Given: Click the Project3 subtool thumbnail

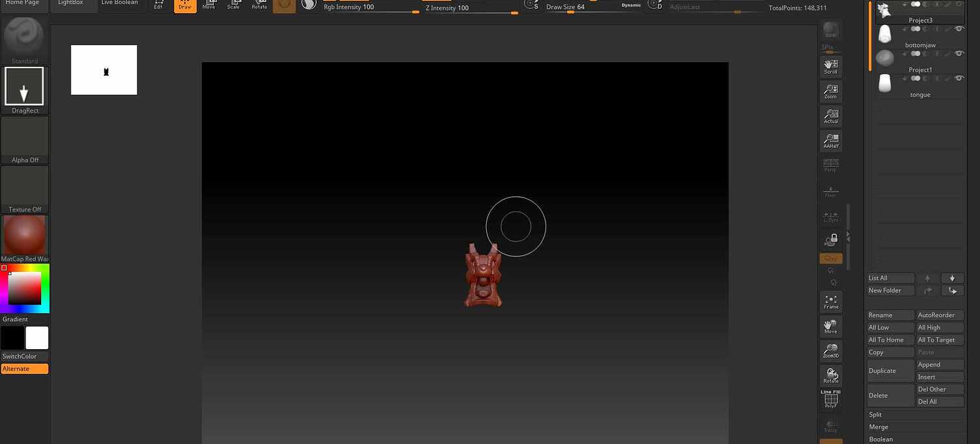Looking at the screenshot, I should [x=885, y=9].
